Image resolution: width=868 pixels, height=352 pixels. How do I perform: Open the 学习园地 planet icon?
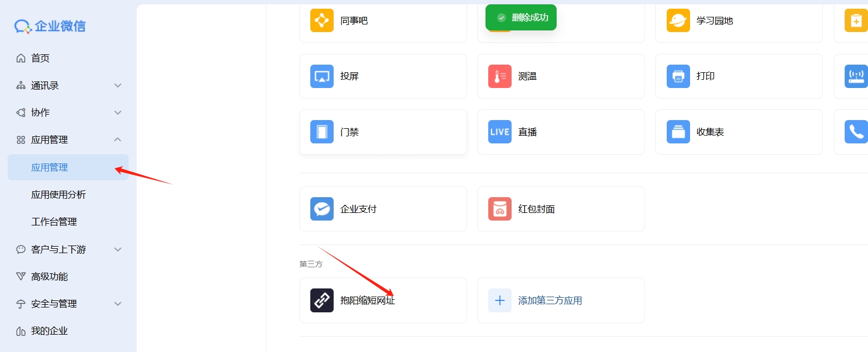[x=678, y=21]
